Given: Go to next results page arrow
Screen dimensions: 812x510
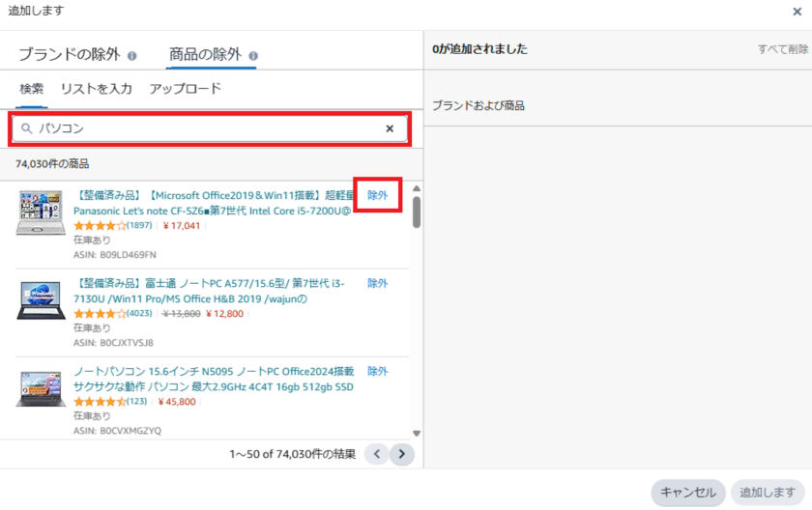Looking at the screenshot, I should click(402, 453).
